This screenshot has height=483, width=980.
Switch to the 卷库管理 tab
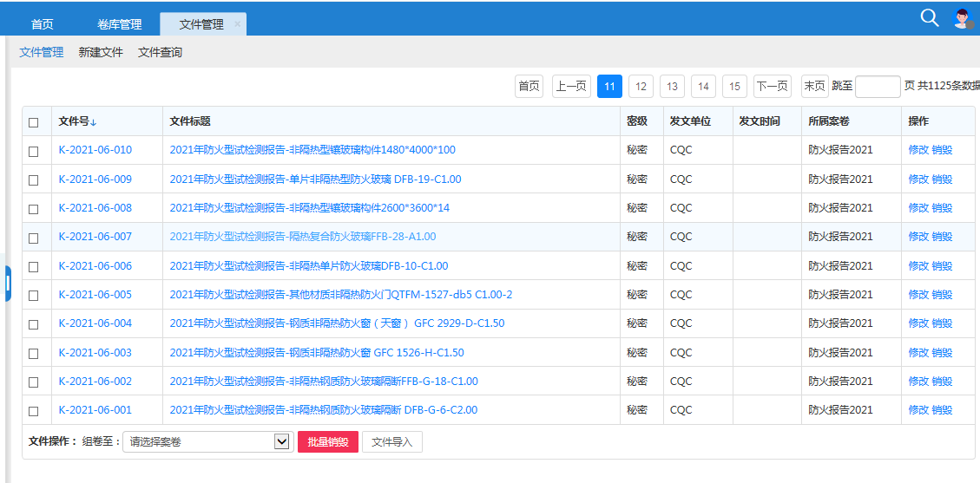click(120, 24)
